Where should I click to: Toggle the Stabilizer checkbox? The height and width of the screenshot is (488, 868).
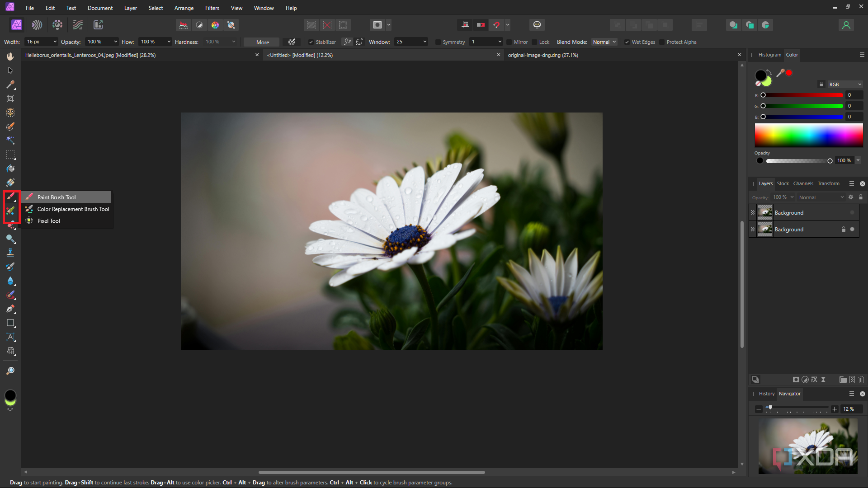pos(311,42)
